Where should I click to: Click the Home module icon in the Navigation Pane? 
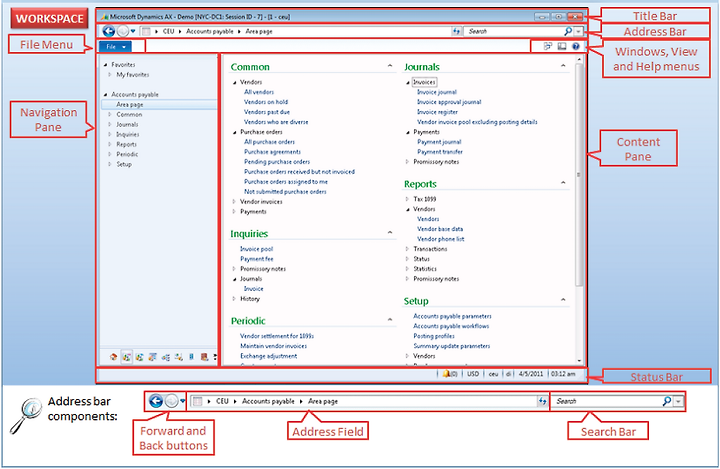(113, 357)
